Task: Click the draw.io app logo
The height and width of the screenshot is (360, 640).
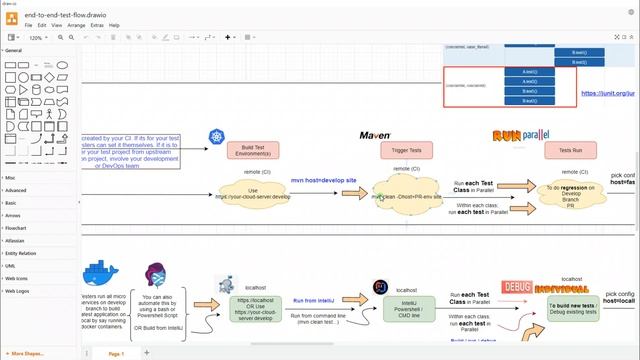Action: pyautogui.click(x=11, y=19)
